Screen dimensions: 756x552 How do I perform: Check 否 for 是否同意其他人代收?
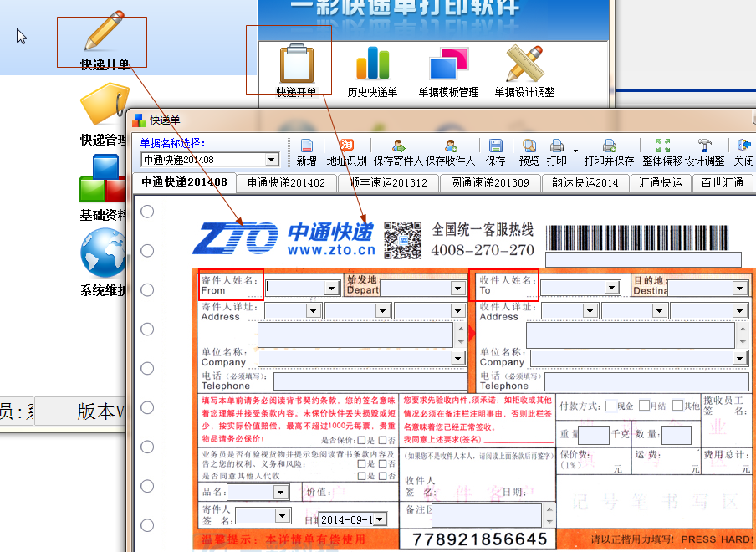[x=382, y=476]
